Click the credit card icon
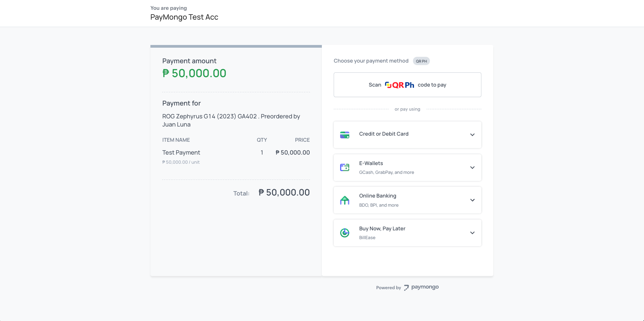The image size is (644, 321). pos(345,135)
